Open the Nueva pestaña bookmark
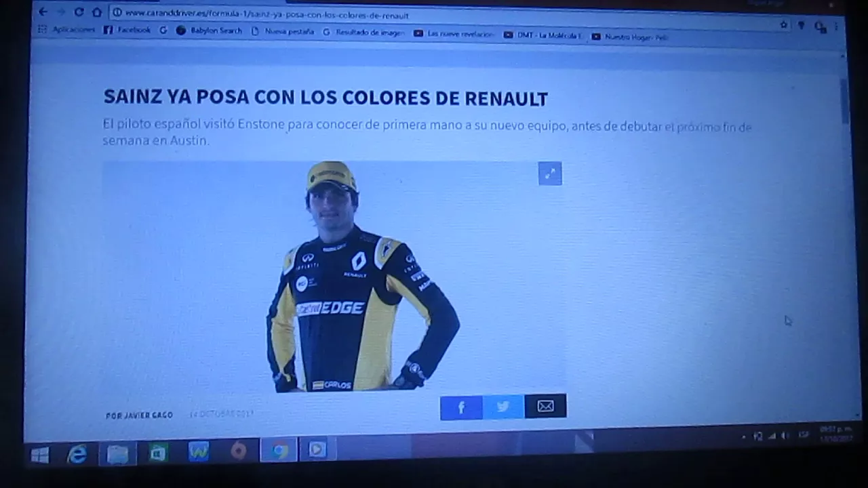868x488 pixels. pos(282,31)
